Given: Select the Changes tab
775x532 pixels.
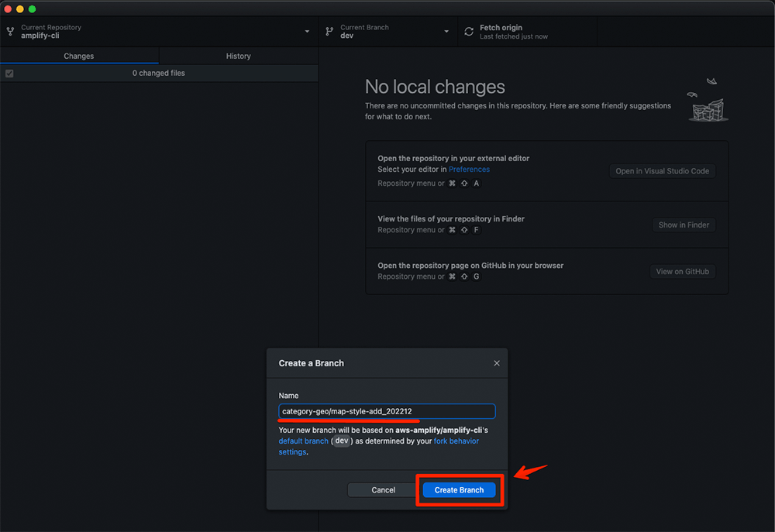Looking at the screenshot, I should point(78,56).
